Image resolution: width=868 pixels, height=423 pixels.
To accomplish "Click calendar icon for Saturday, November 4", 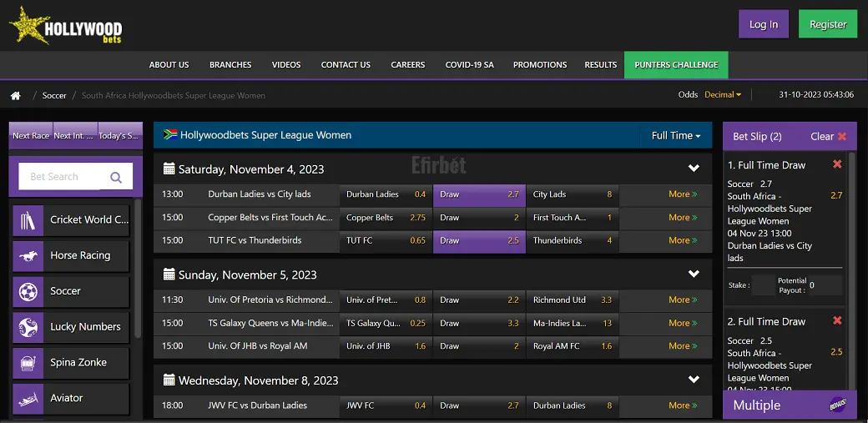I will pyautogui.click(x=169, y=169).
